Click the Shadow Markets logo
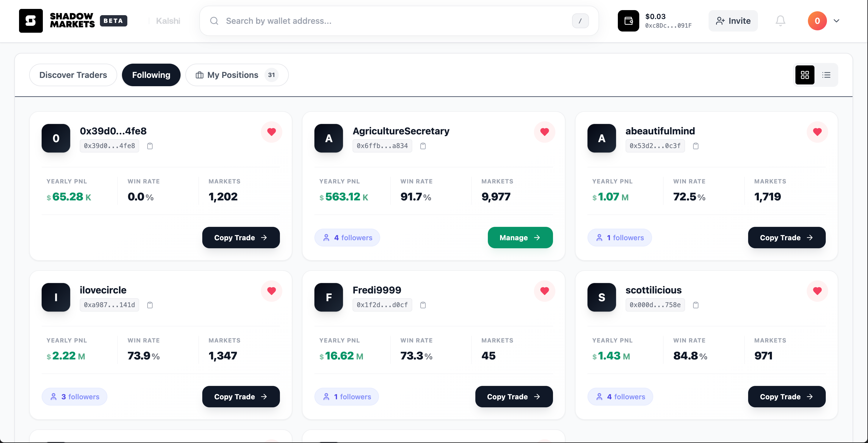This screenshot has width=868, height=443. [31, 21]
